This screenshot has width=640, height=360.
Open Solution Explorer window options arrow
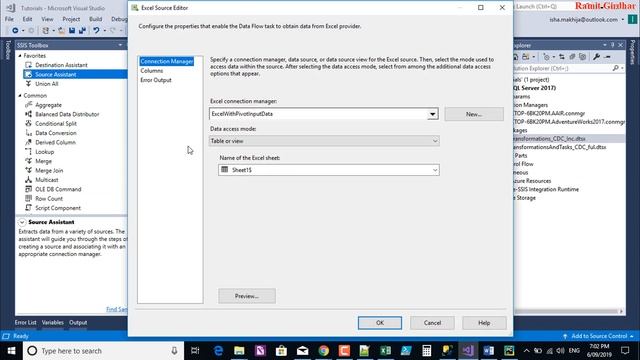coord(604,45)
